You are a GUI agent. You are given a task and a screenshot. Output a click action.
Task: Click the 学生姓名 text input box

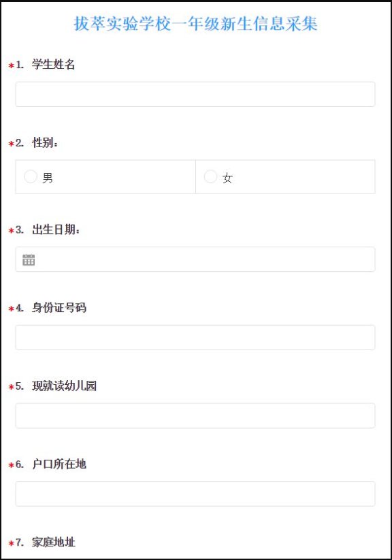195,94
